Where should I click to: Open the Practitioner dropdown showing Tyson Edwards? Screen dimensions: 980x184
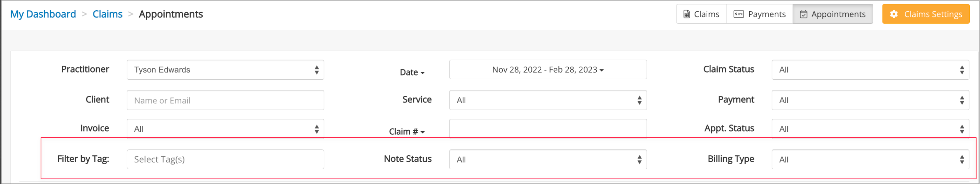(225, 69)
